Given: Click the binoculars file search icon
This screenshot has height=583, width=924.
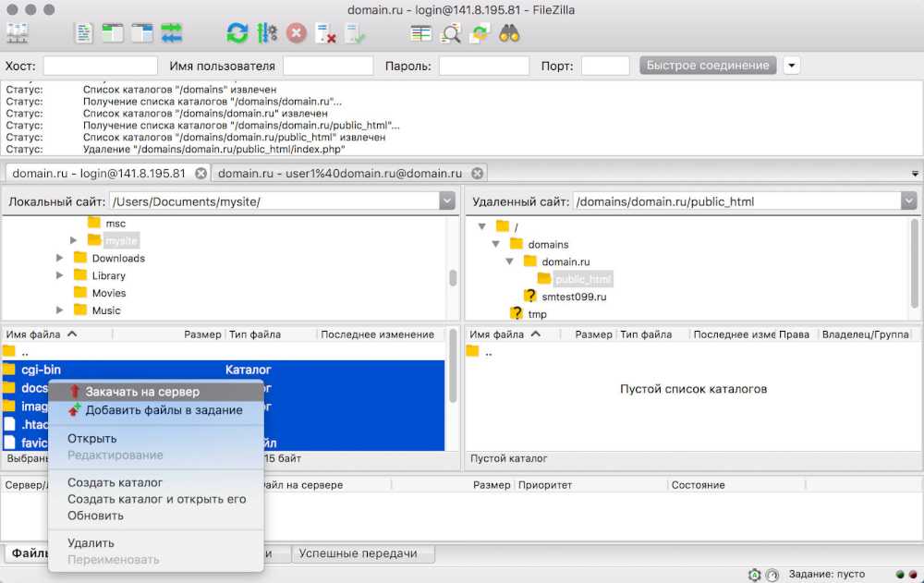Looking at the screenshot, I should (x=509, y=33).
